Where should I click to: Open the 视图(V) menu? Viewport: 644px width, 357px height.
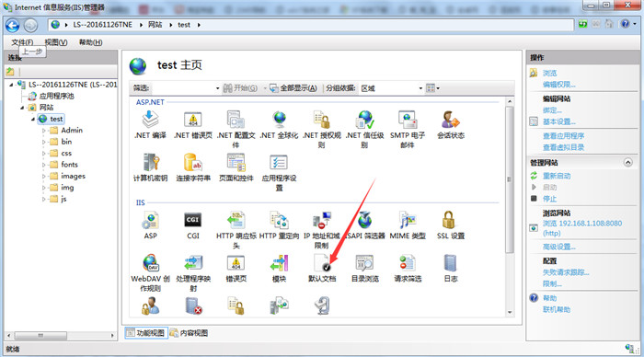click(56, 42)
